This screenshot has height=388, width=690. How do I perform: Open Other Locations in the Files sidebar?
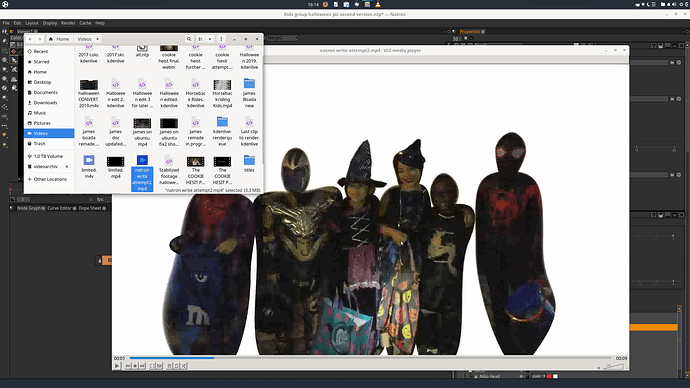click(x=49, y=179)
